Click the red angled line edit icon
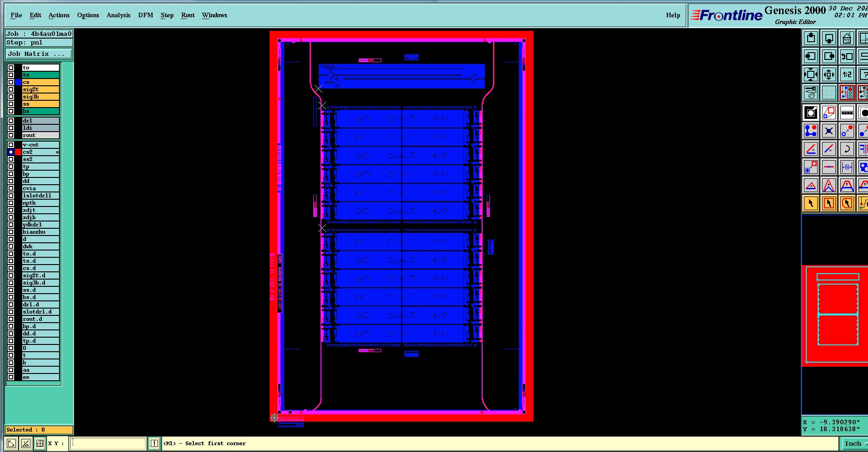868x452 pixels. pyautogui.click(x=811, y=149)
